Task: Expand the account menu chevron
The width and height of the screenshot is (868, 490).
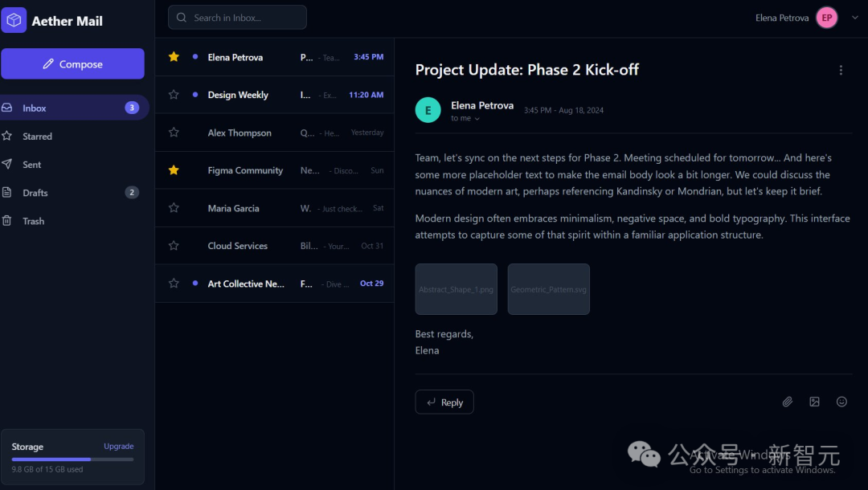Action: (x=854, y=18)
